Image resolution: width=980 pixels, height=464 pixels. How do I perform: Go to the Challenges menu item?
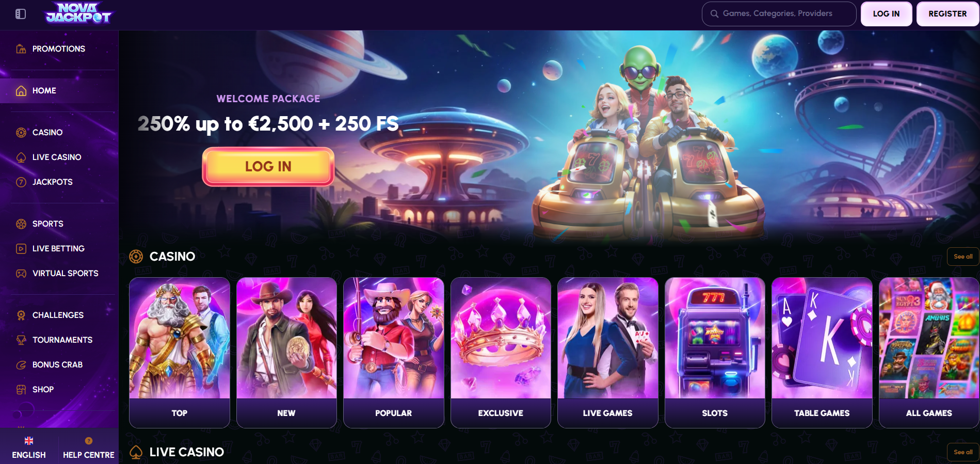point(58,315)
